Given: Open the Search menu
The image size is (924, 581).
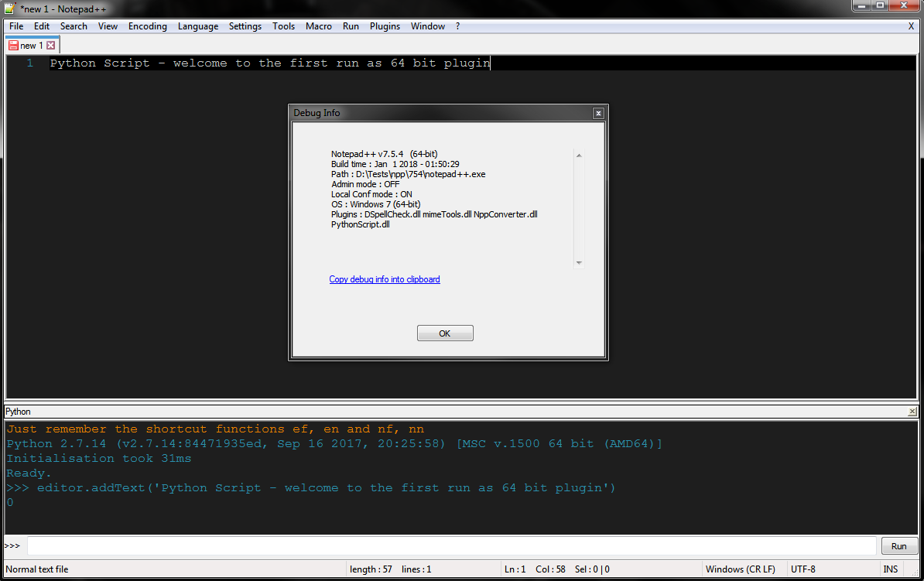Looking at the screenshot, I should 74,26.
